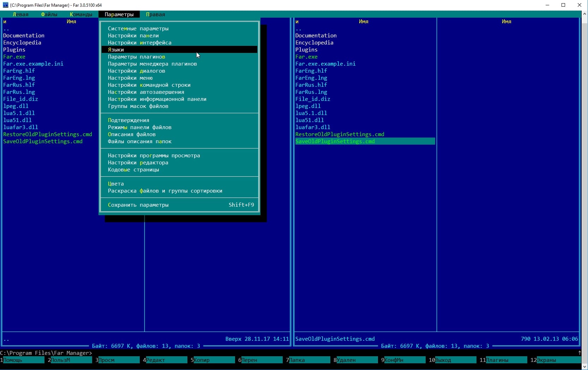This screenshot has height=370, width=588.
Task: Select RestoreOldPluginSettings.cmd in left panel
Action: [x=48, y=134]
